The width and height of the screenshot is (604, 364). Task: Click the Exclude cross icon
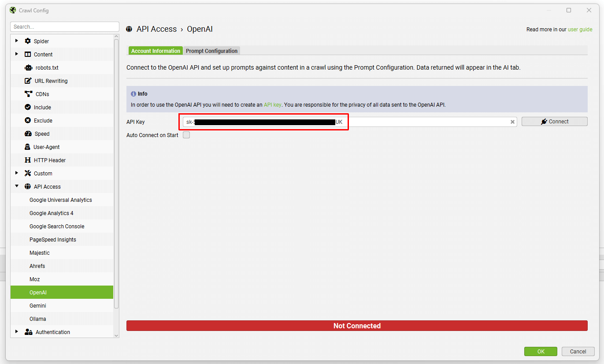tap(28, 121)
